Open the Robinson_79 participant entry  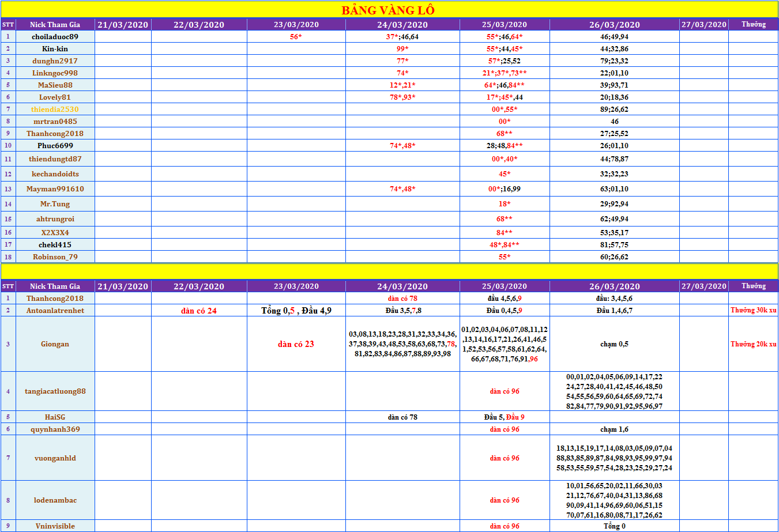(x=55, y=257)
